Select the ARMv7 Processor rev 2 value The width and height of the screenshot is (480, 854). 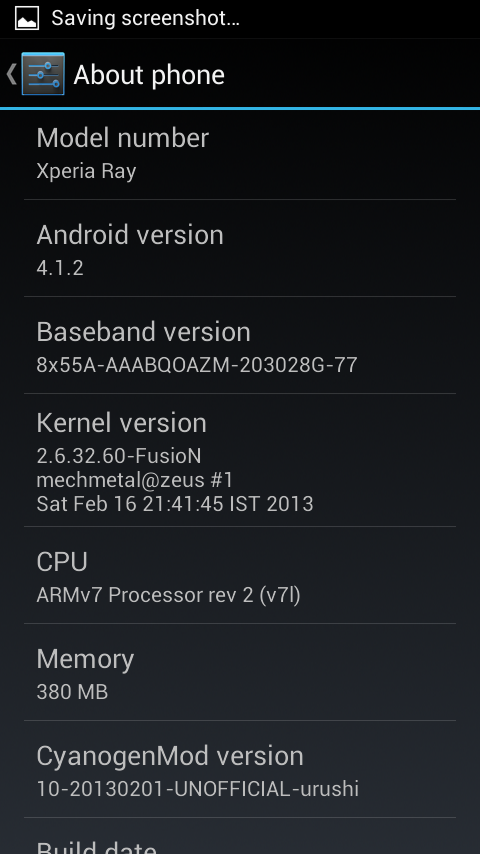coord(168,595)
